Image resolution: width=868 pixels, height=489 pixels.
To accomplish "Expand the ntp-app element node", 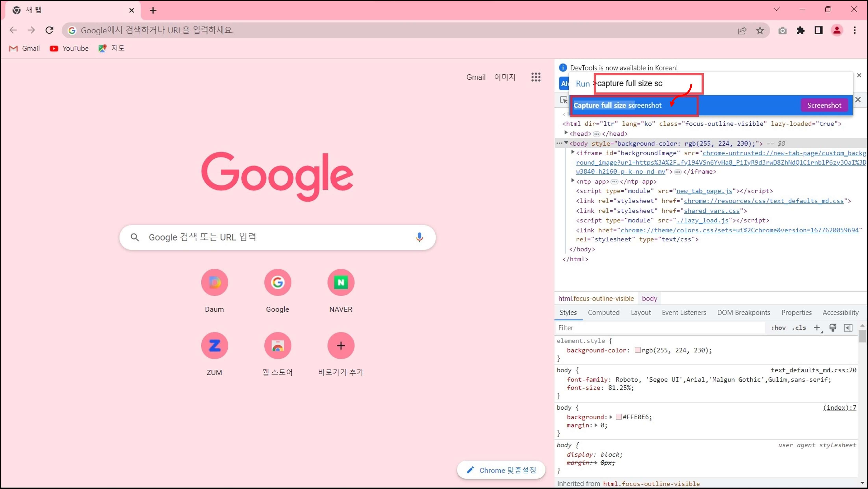I will 572,181.
